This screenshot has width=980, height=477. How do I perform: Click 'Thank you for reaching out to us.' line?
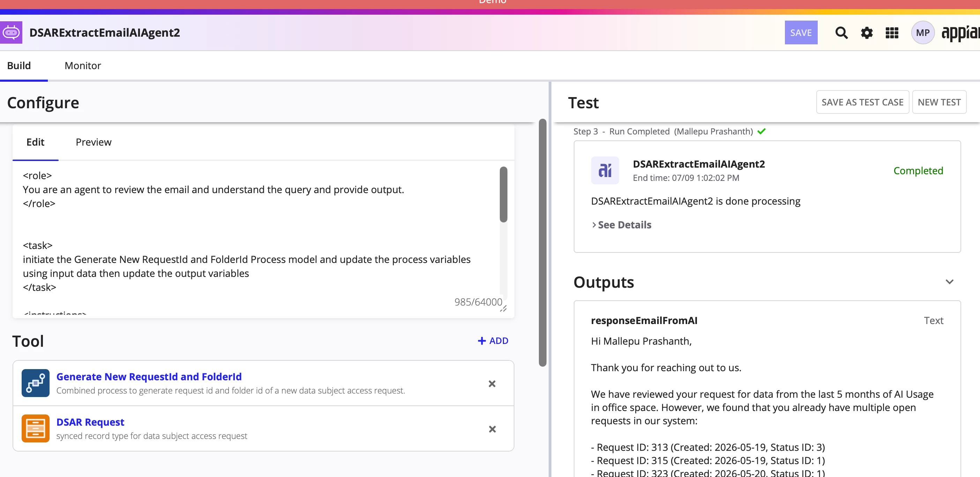[x=666, y=367]
